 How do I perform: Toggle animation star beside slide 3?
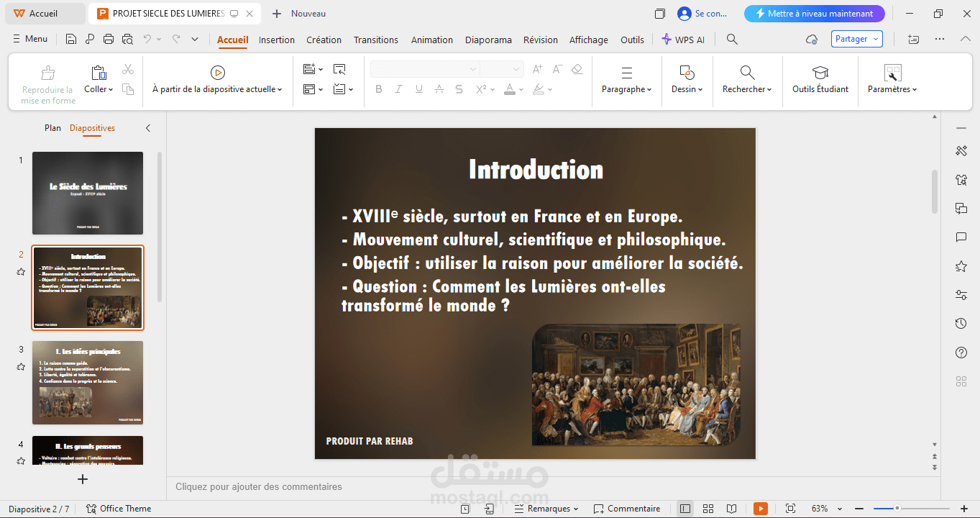(21, 367)
